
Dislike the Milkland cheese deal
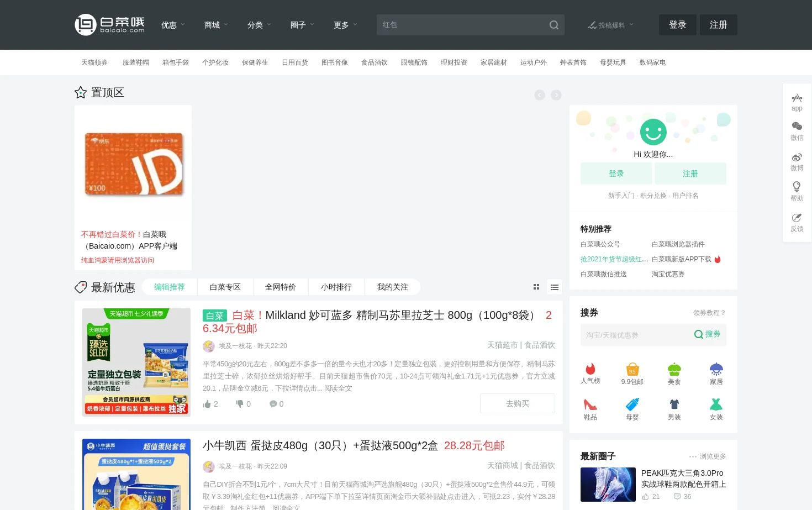(x=243, y=404)
